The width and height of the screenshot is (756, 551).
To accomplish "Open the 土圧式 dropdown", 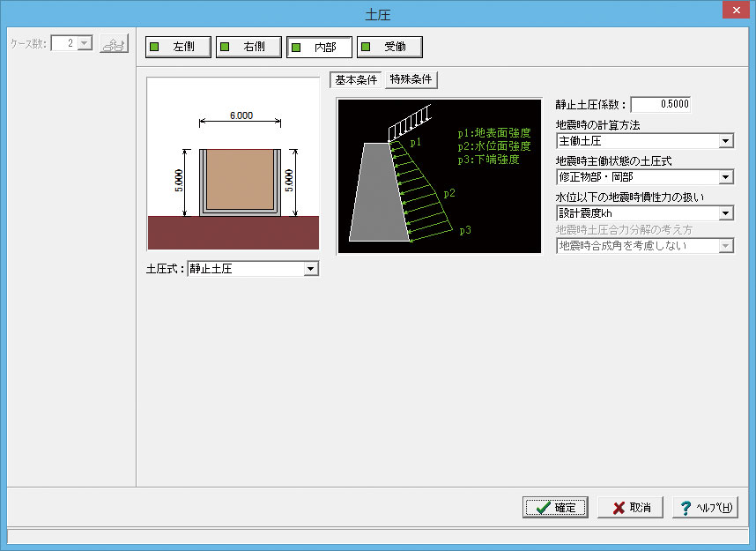I will click(x=253, y=269).
